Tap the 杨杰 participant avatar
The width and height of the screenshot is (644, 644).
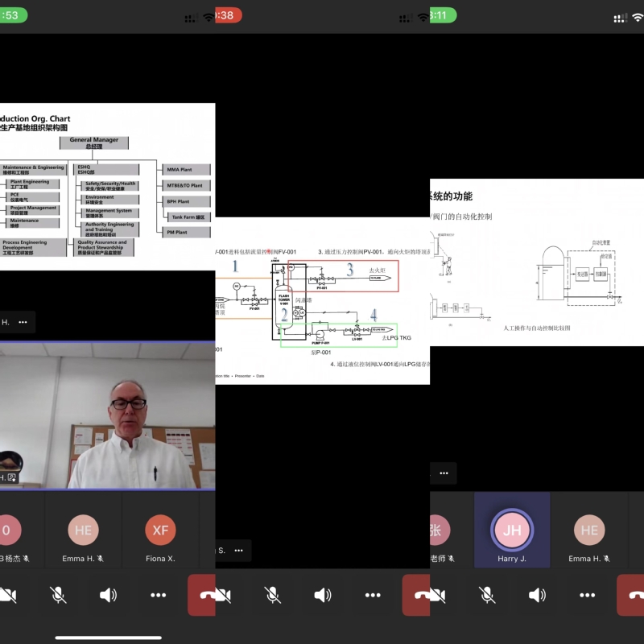(x=8, y=530)
